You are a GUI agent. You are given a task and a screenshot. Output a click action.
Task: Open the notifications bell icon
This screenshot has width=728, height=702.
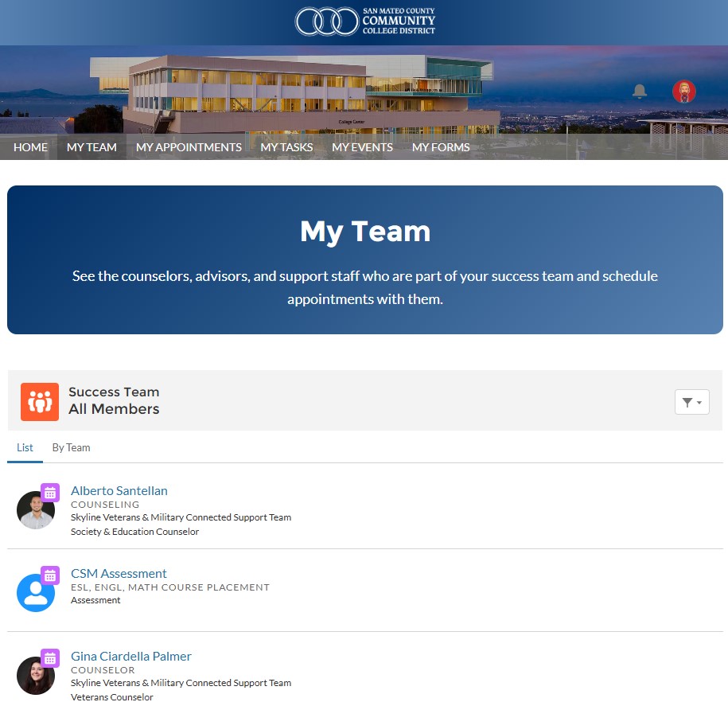pos(640,91)
